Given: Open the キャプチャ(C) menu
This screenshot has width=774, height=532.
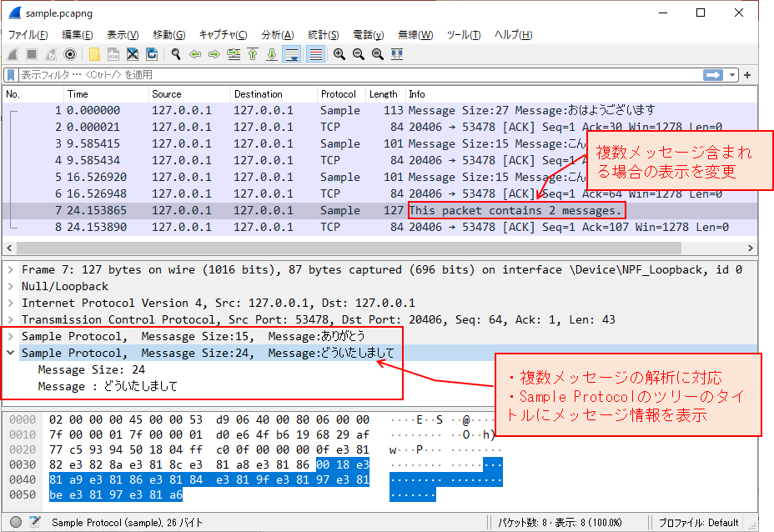Looking at the screenshot, I should [x=224, y=35].
